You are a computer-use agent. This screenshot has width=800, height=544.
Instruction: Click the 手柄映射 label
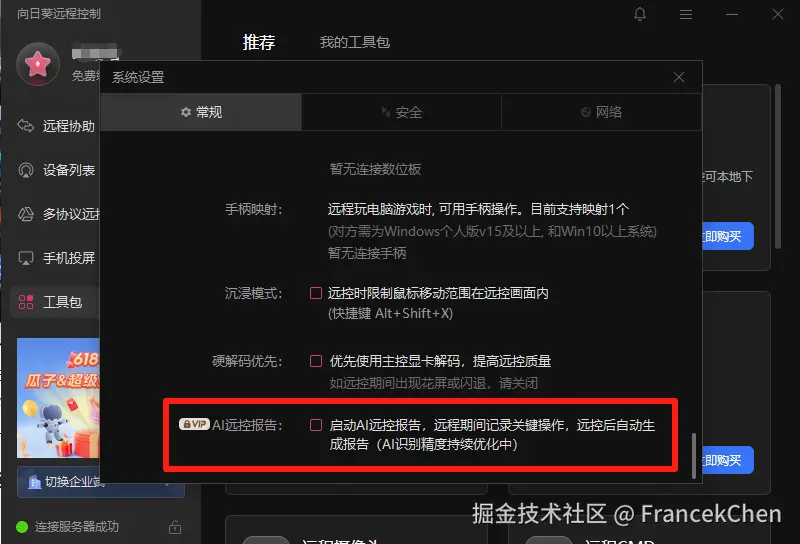pos(254,209)
